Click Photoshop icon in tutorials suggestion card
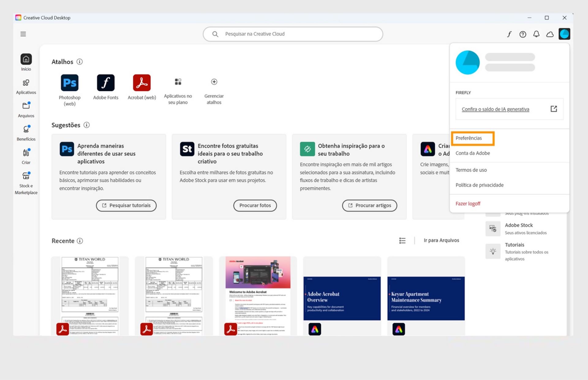This screenshot has height=380, width=588. point(67,149)
